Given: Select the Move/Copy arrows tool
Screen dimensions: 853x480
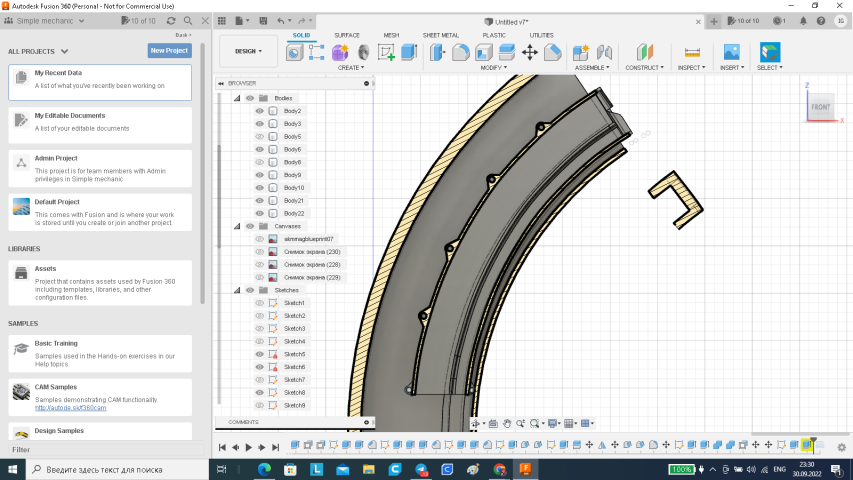Looking at the screenshot, I should (529, 52).
